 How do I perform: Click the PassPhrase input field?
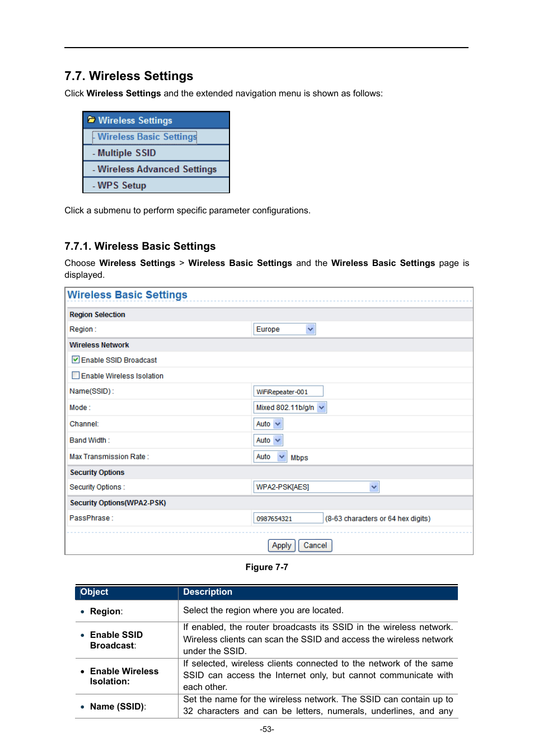point(288,518)
